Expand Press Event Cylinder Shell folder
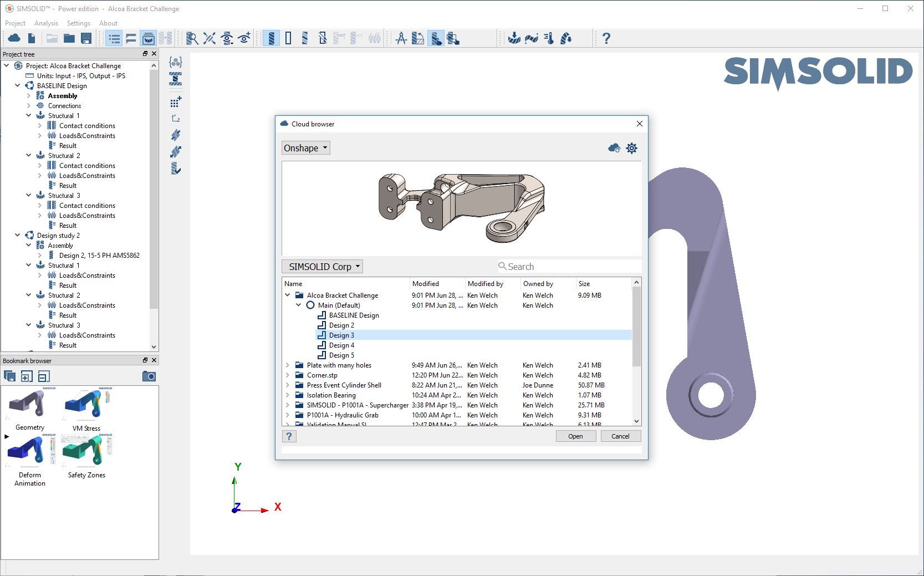Viewport: 924px width, 576px height. coord(288,385)
